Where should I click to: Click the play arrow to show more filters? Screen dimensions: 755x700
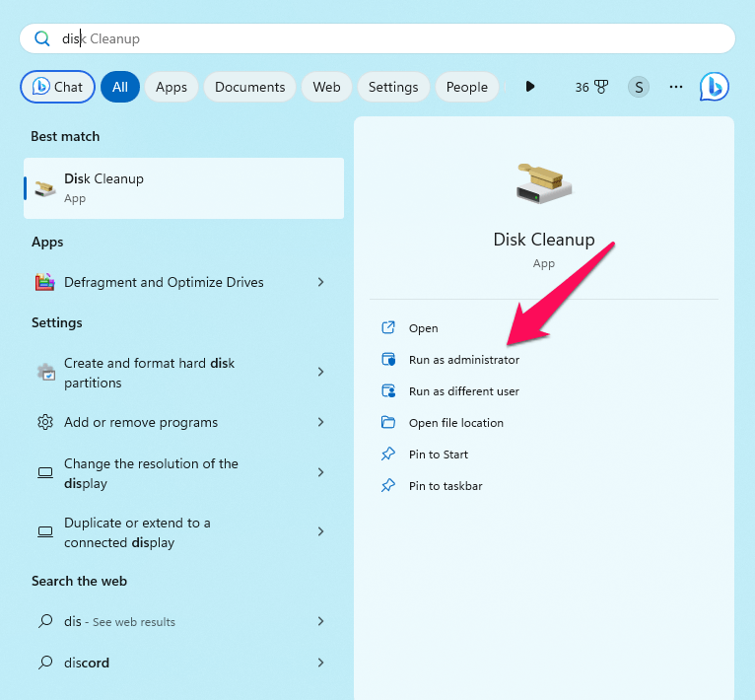point(530,87)
